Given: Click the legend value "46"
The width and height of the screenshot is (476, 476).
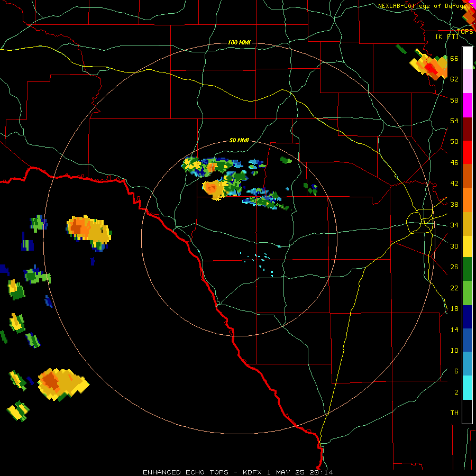Looking at the screenshot, I should pyautogui.click(x=454, y=162).
